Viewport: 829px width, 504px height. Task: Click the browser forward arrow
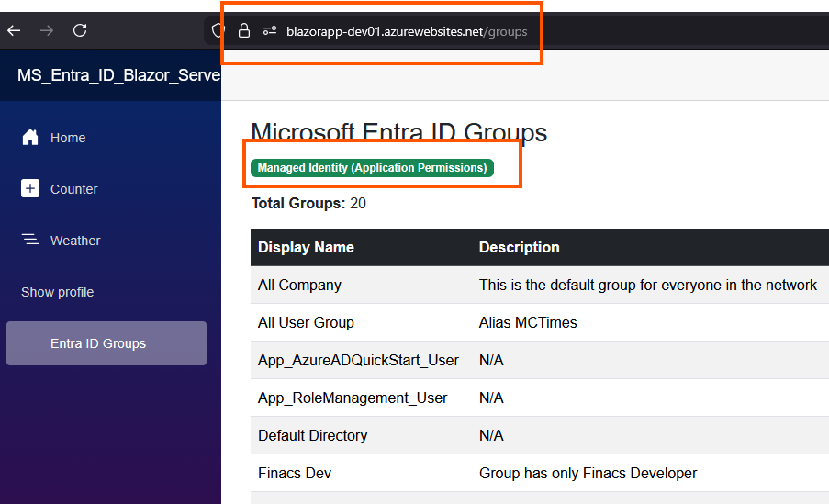tap(47, 30)
